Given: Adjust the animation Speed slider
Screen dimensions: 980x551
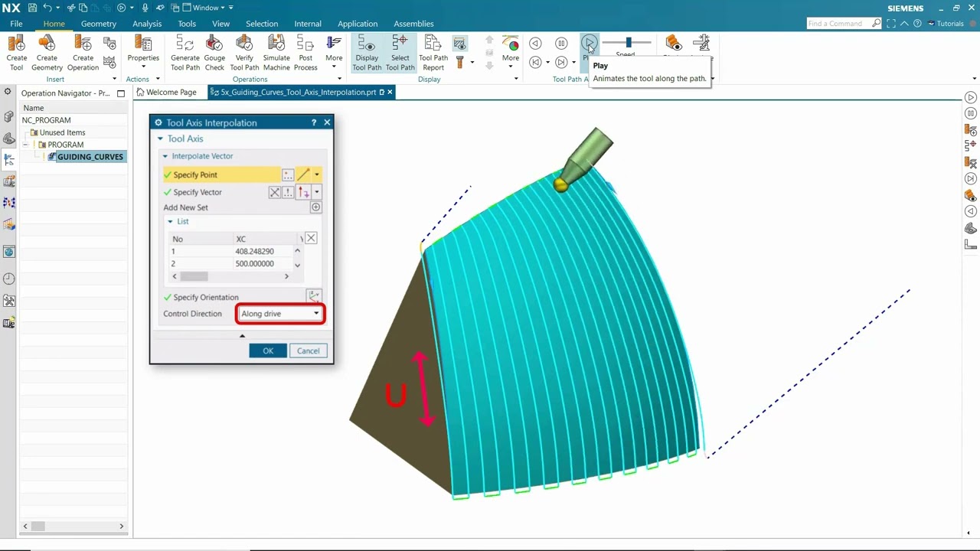Looking at the screenshot, I should coord(628,43).
